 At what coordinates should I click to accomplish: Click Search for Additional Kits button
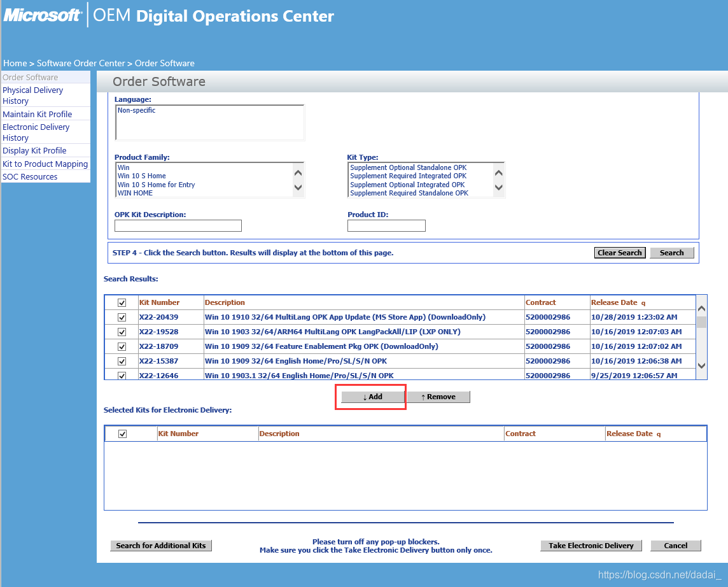pyautogui.click(x=160, y=546)
